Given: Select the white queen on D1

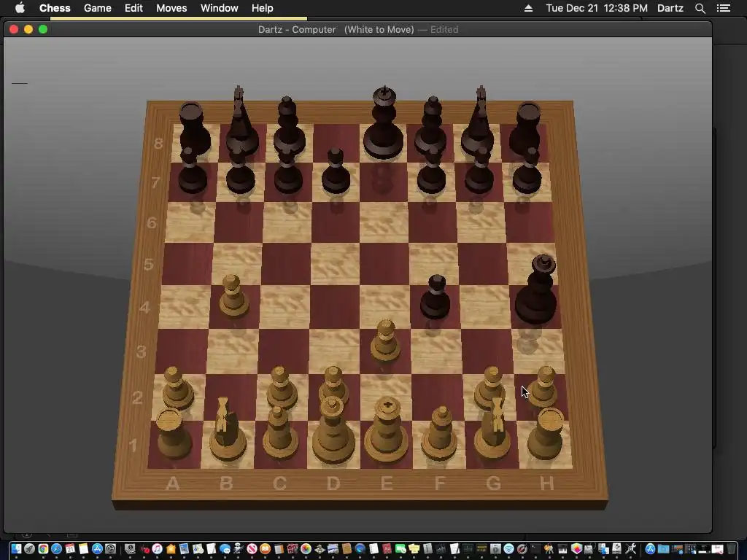Looking at the screenshot, I should [x=333, y=430].
